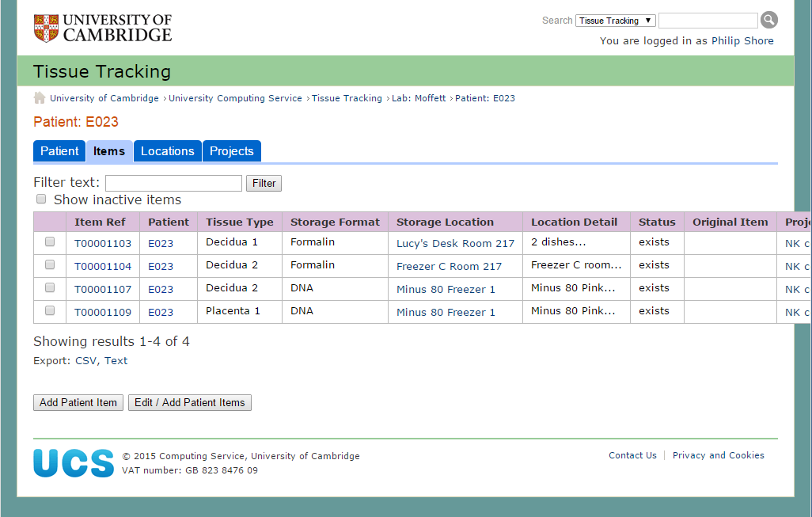This screenshot has height=517, width=812.
Task: Select the checkbox for item T00001109
Action: 50,310
